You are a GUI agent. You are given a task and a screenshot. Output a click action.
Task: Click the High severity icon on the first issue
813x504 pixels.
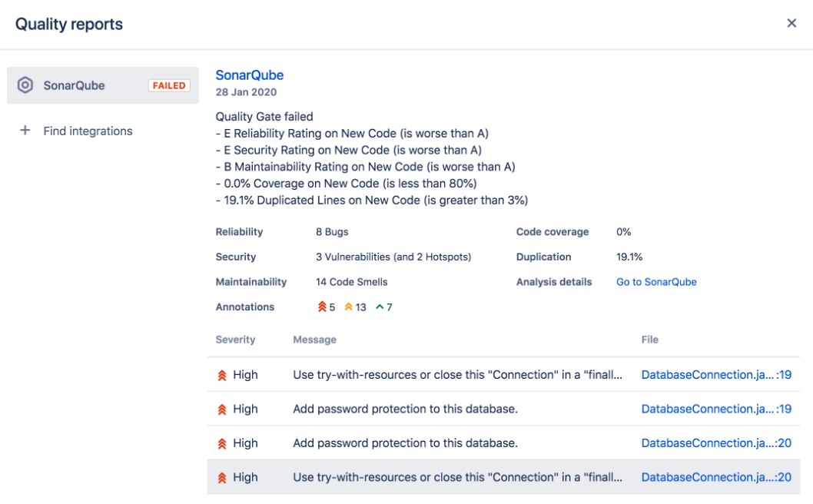coord(221,374)
